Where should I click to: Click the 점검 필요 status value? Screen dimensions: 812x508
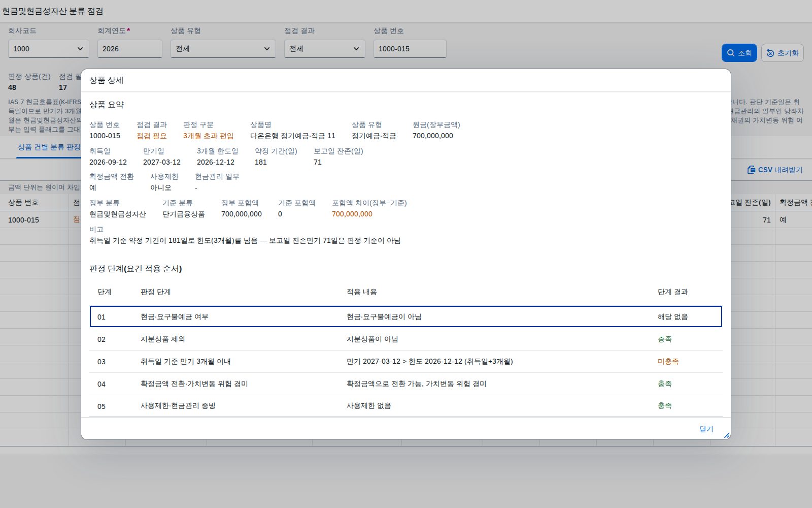coord(152,136)
